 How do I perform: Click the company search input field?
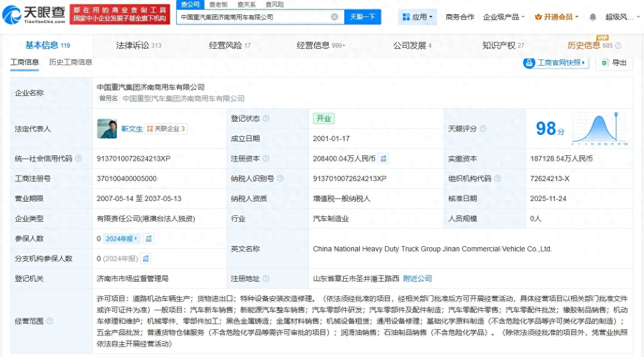(254, 17)
